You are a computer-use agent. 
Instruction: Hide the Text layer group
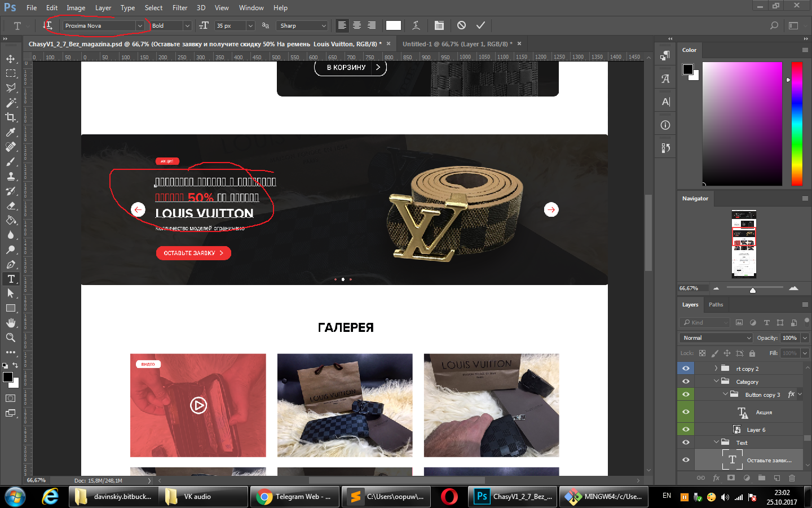tap(686, 443)
